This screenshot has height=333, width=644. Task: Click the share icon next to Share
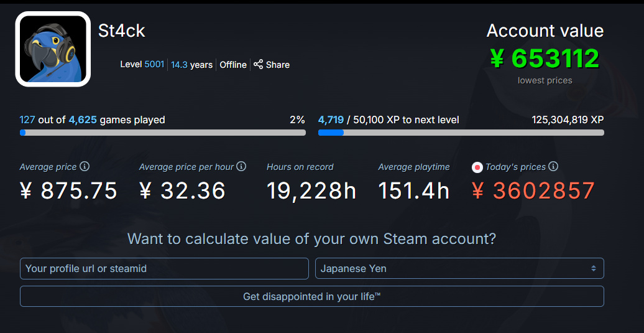tap(259, 64)
